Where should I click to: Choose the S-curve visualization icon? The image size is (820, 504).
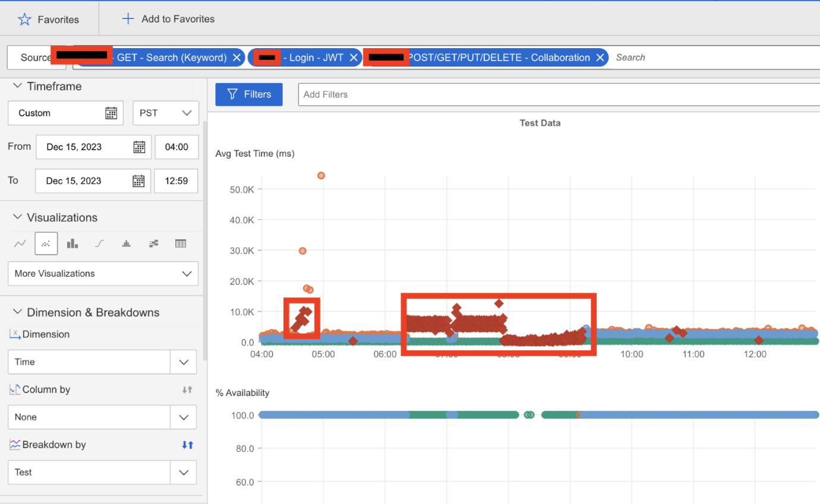[99, 243]
